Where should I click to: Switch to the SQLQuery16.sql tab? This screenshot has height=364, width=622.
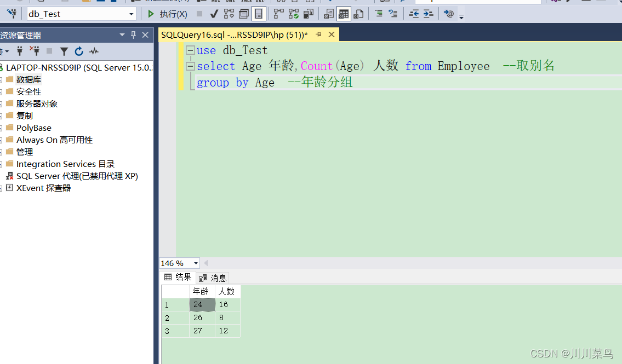click(235, 35)
